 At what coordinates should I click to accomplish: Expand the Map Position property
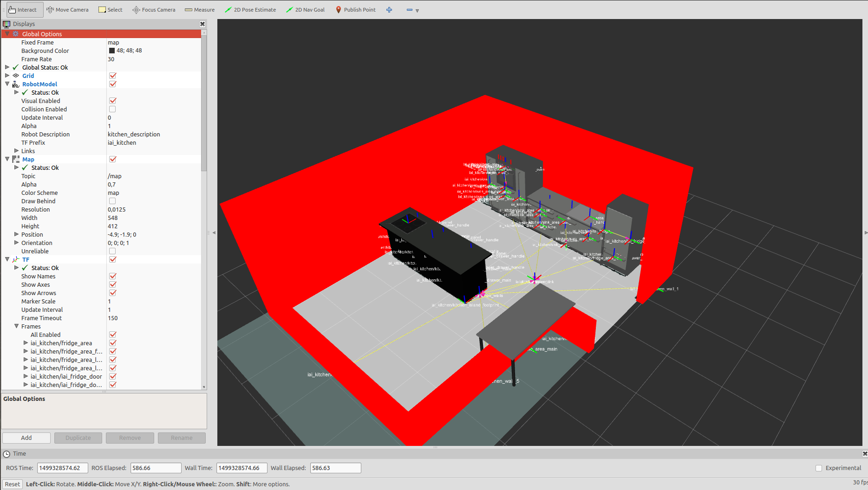click(x=16, y=234)
